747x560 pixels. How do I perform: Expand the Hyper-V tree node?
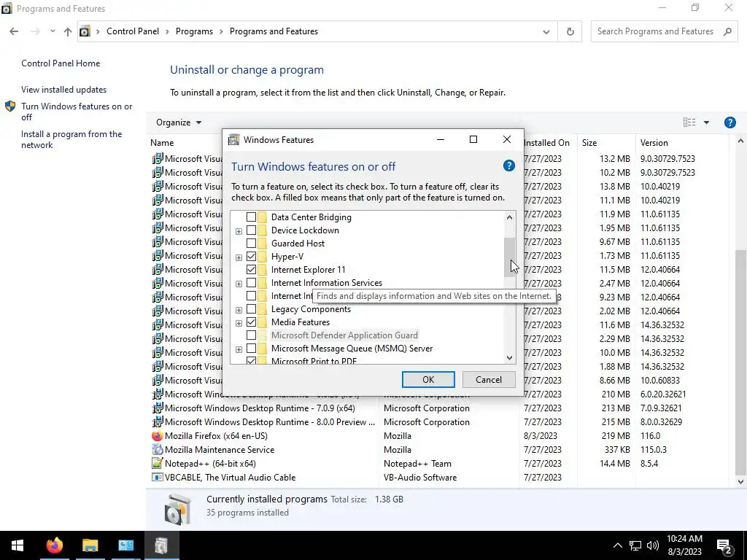[x=239, y=257]
